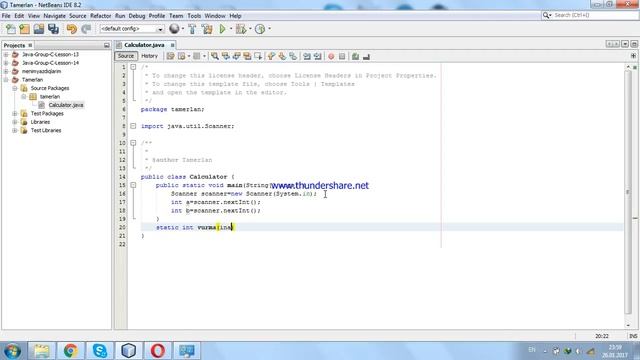The height and width of the screenshot is (360, 640).
Task: Click the Toggle Bookmark icon in editor toolbar
Action: click(x=293, y=56)
